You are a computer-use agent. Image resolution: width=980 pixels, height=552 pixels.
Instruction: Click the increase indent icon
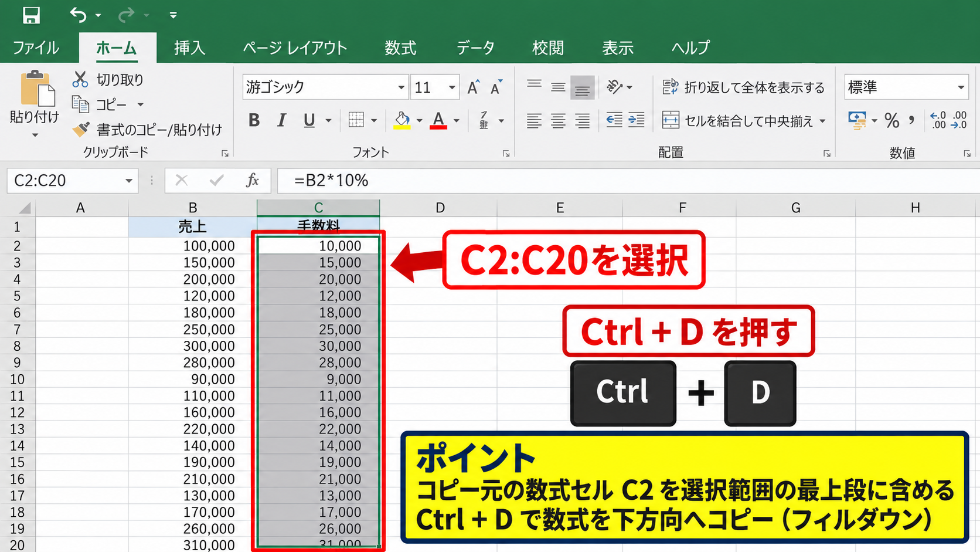(637, 120)
